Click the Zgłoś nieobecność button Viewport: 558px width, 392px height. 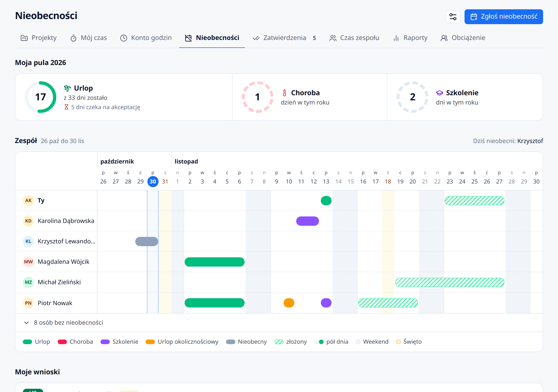pos(504,16)
